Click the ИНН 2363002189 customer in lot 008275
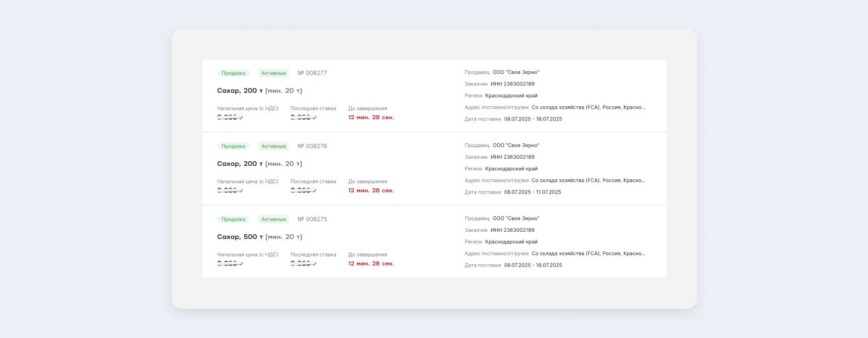Viewport: 868px width, 338px height. tap(512, 231)
